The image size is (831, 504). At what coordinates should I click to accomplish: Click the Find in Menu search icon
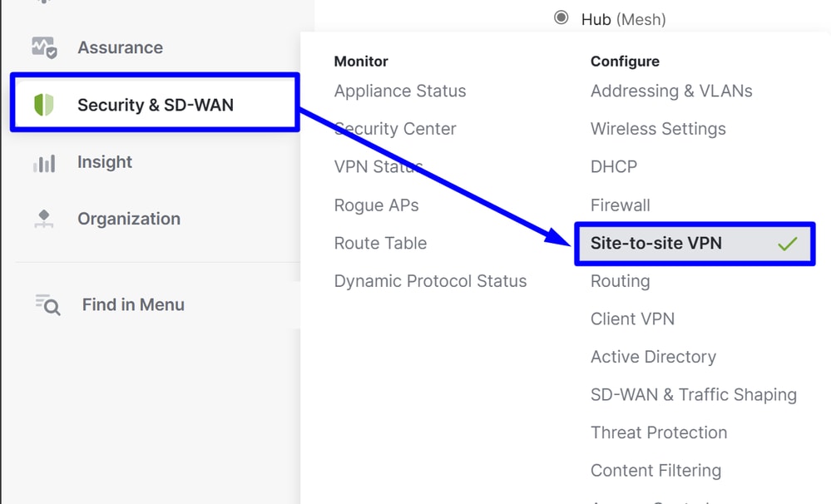(47, 304)
